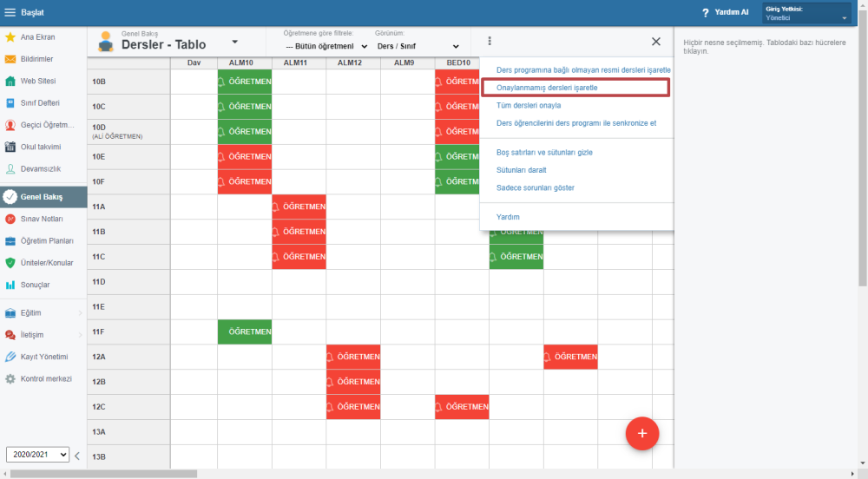This screenshot has height=479, width=868.
Task: Choose Sütunları daralt option
Action: pos(522,170)
